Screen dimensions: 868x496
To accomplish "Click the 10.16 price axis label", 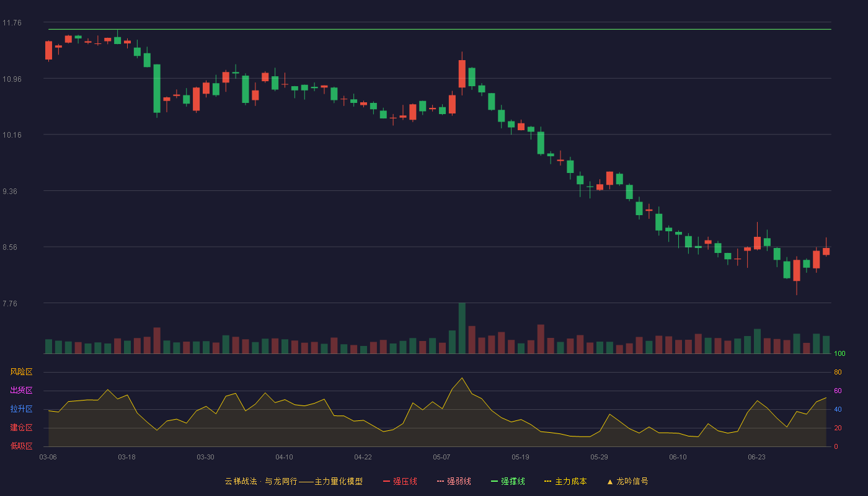I will pyautogui.click(x=12, y=135).
